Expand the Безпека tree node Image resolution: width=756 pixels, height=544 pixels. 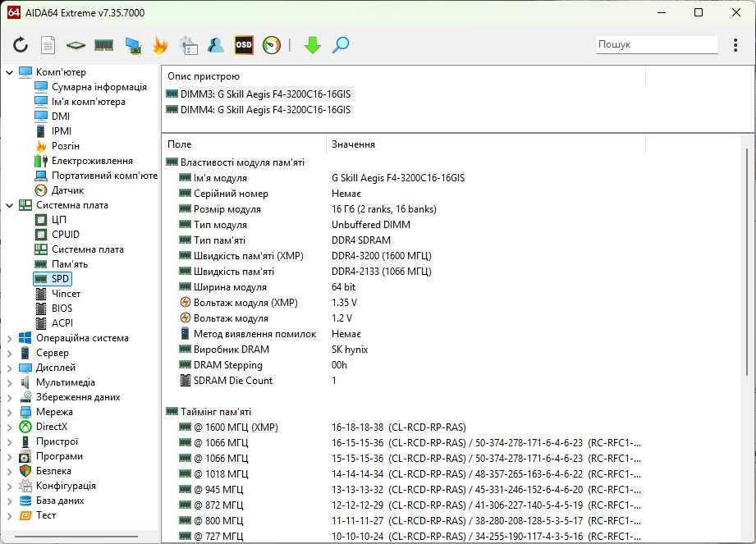pos(9,472)
